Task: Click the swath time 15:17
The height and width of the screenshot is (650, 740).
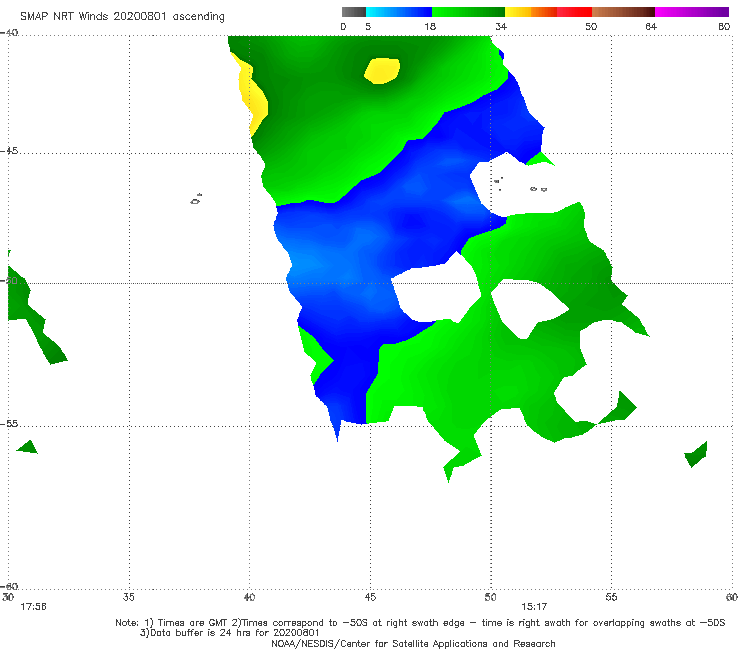Action: tap(534, 607)
